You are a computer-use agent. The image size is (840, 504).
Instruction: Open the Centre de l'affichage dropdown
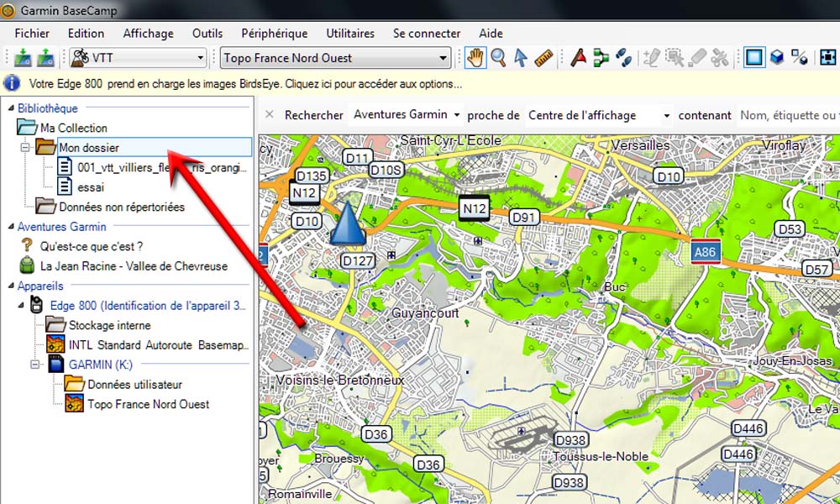click(666, 115)
